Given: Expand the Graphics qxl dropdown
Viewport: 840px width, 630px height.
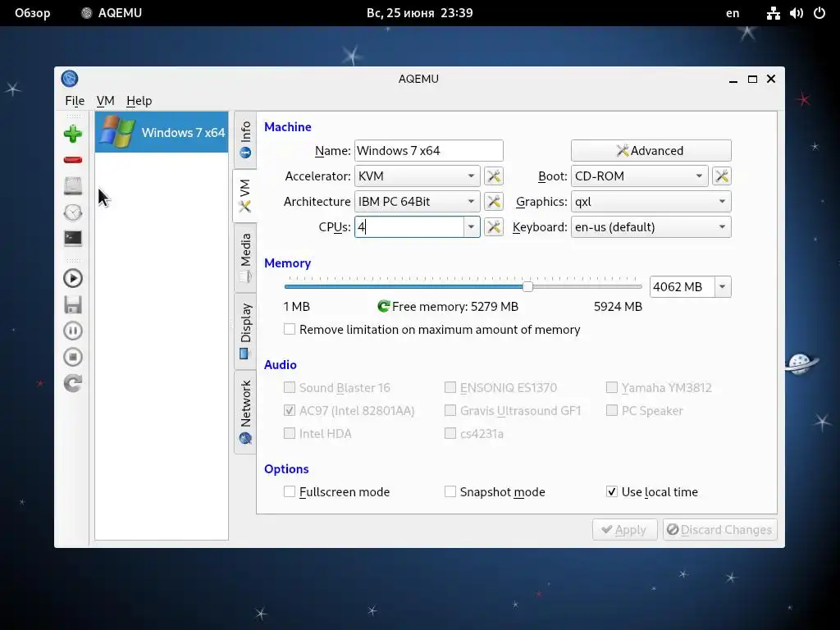Looking at the screenshot, I should pos(651,202).
